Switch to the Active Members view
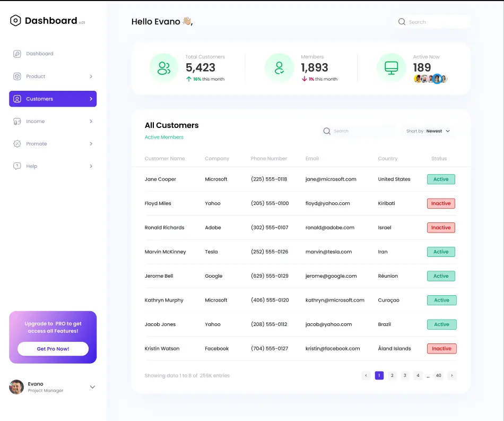 [x=164, y=137]
